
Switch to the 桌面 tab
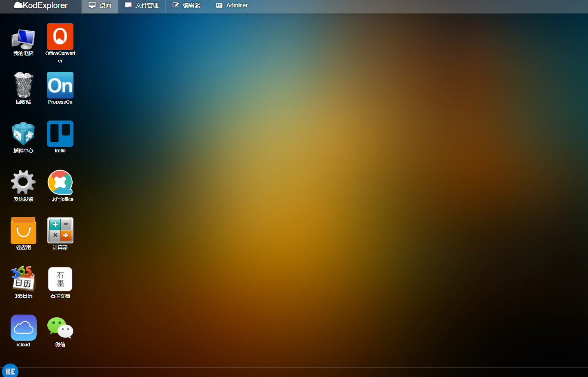point(100,6)
